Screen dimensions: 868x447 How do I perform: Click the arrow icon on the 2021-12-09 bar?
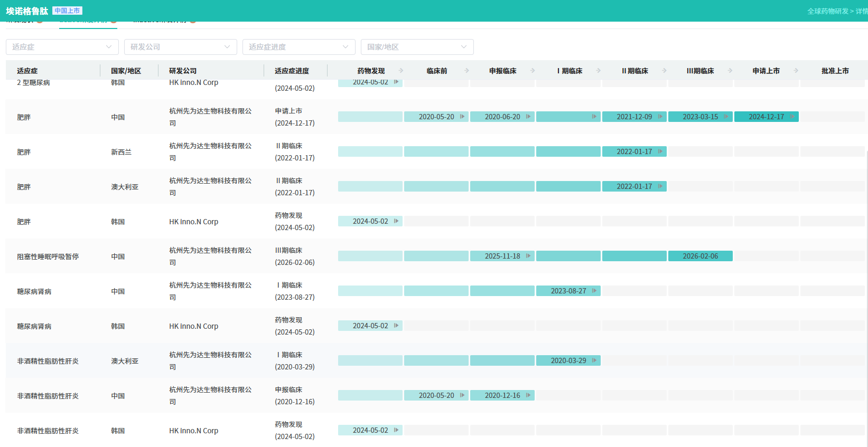coord(660,117)
